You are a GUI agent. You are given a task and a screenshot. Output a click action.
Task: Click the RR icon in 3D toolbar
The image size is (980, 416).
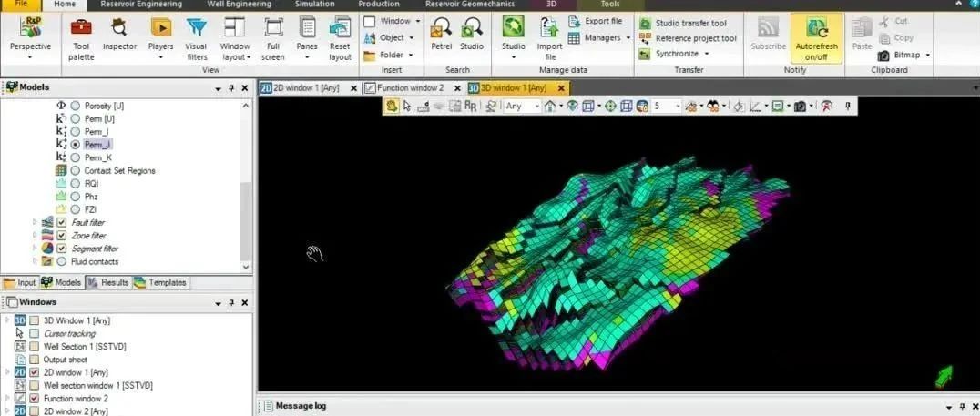point(471,107)
